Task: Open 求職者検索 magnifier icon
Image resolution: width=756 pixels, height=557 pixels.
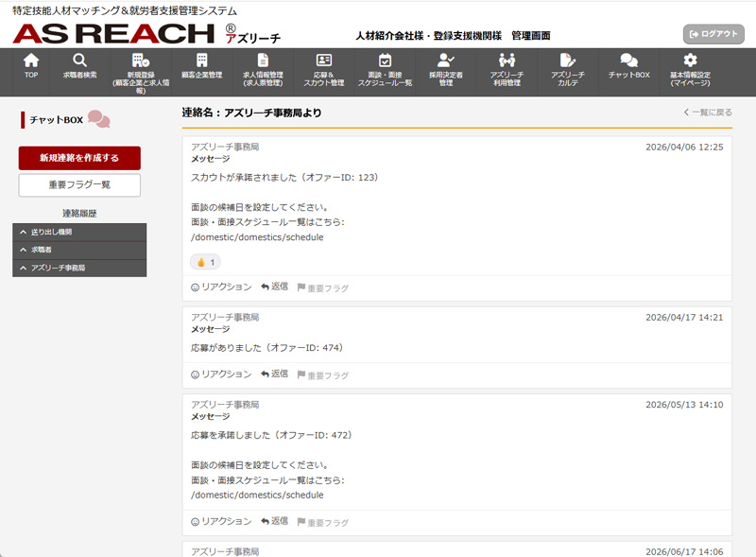Action: click(79, 61)
